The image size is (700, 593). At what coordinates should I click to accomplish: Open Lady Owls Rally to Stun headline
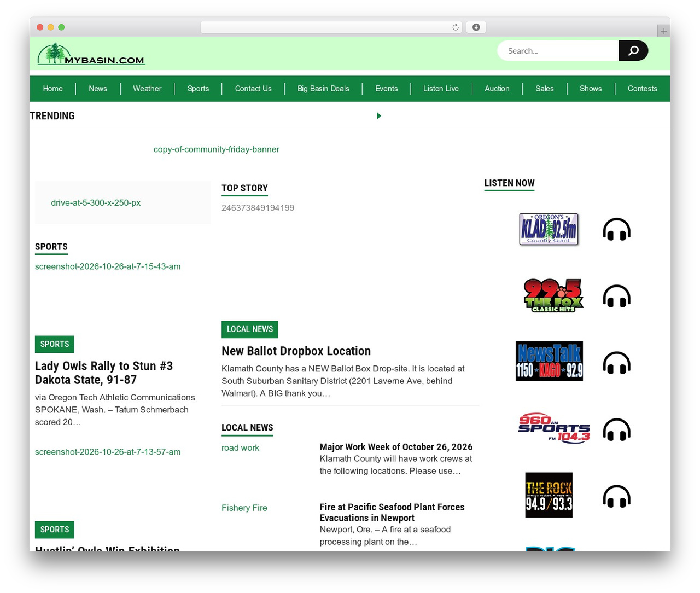click(104, 373)
